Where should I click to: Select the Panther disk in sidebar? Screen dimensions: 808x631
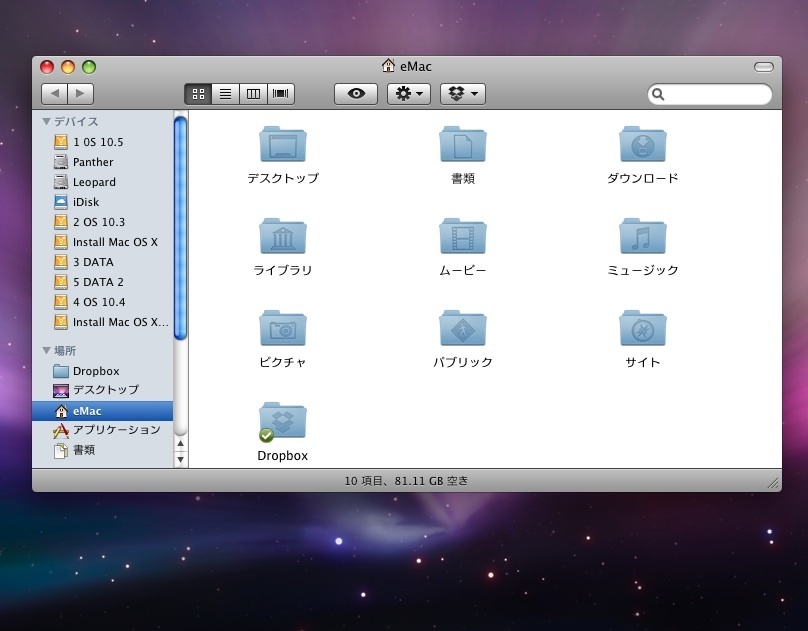tap(103, 162)
